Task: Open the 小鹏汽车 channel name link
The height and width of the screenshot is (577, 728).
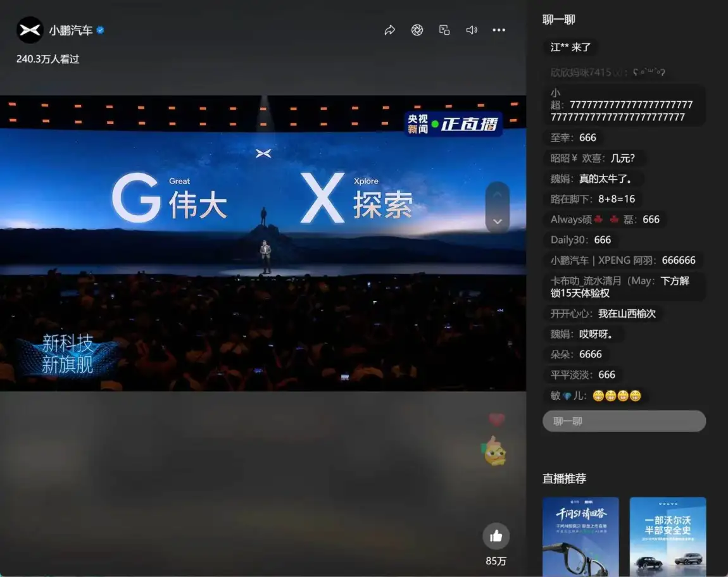Action: (70, 30)
